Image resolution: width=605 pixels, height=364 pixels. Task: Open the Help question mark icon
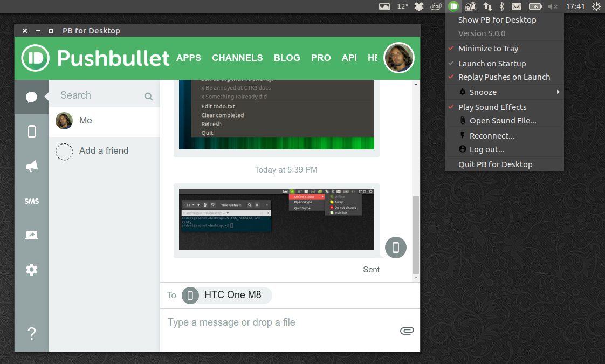(x=32, y=333)
